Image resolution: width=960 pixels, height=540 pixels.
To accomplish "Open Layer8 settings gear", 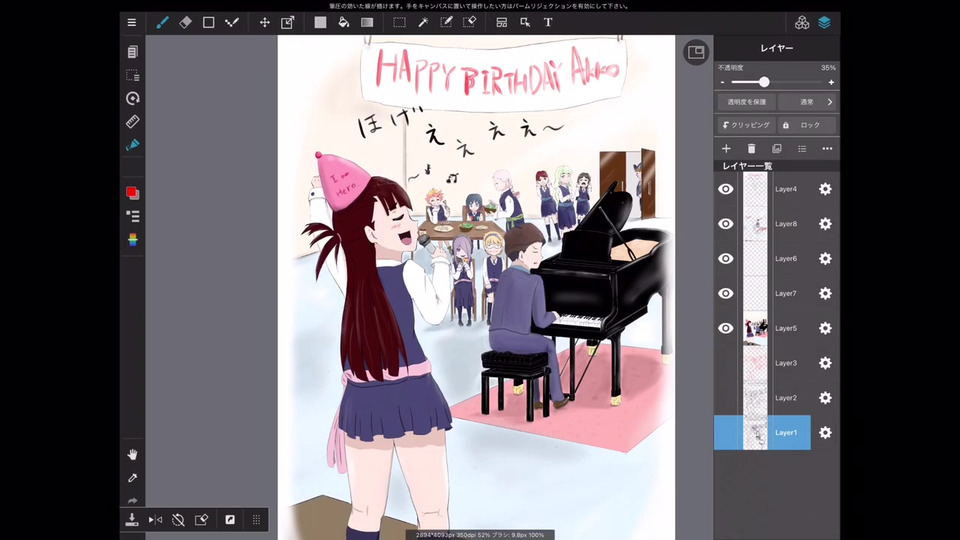I will click(x=825, y=224).
